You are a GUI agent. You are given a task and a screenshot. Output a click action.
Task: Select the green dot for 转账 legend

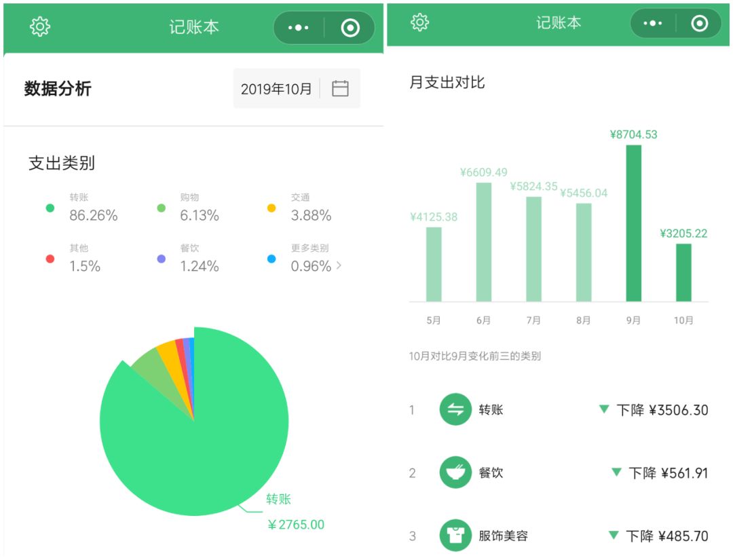tap(50, 208)
